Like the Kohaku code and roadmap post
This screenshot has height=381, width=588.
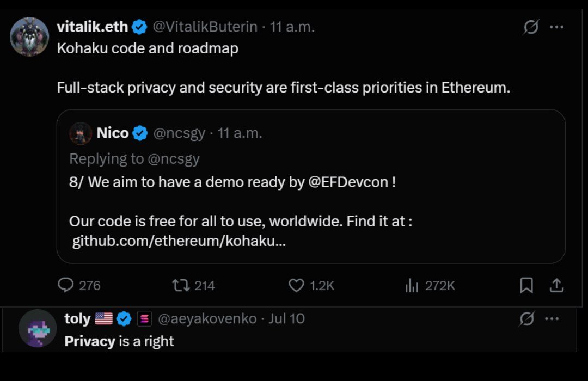tap(296, 285)
